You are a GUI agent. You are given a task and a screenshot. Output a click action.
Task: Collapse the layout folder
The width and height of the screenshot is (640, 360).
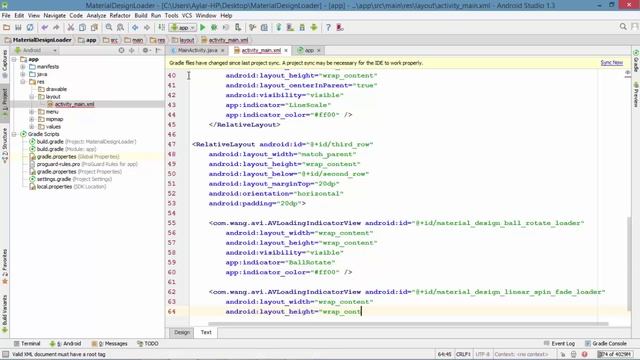pos(32,97)
